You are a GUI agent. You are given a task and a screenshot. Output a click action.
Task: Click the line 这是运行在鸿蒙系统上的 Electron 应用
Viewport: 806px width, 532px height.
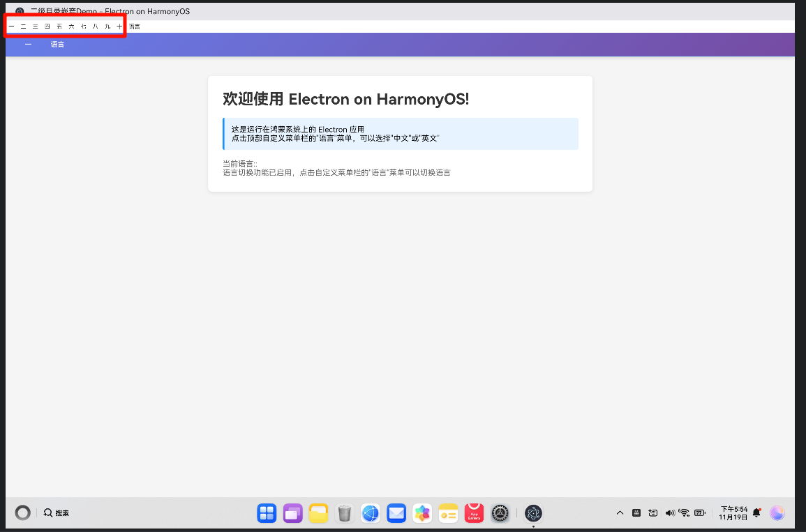pyautogui.click(x=297, y=130)
